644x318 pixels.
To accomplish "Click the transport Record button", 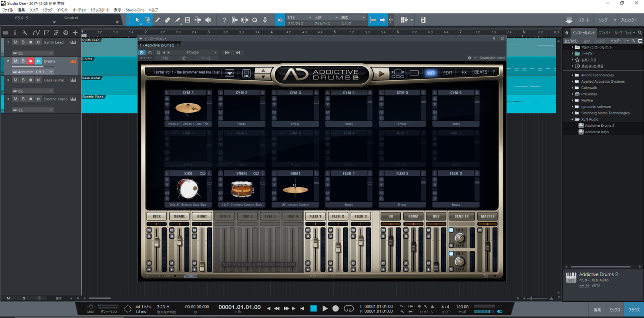I will pyautogui.click(x=335, y=308).
